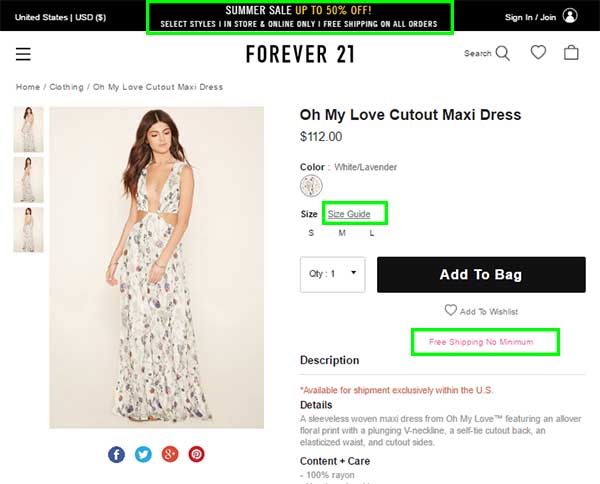Select size S
The width and height of the screenshot is (600, 484).
tap(311, 234)
